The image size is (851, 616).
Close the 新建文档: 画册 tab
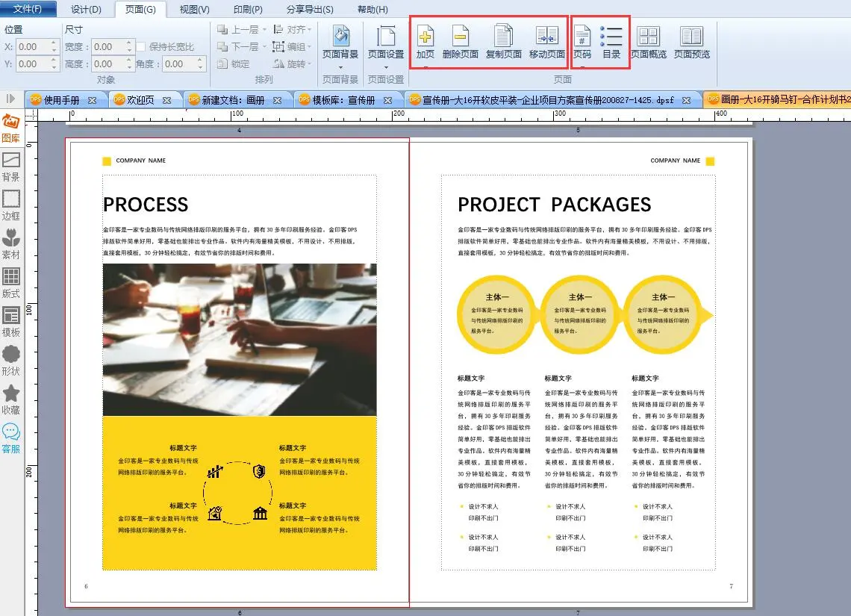[x=278, y=100]
